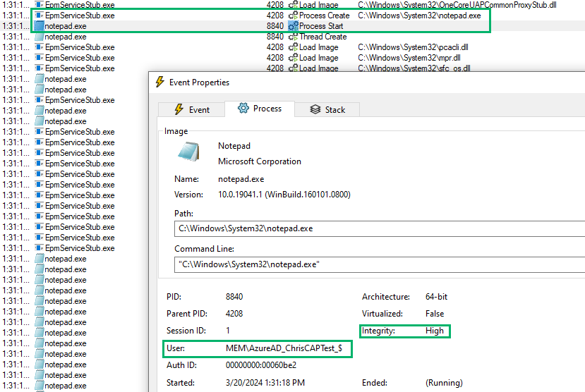Click the Load Image icon on the mpr.dll row
This screenshot has height=392, width=585.
tap(294, 58)
